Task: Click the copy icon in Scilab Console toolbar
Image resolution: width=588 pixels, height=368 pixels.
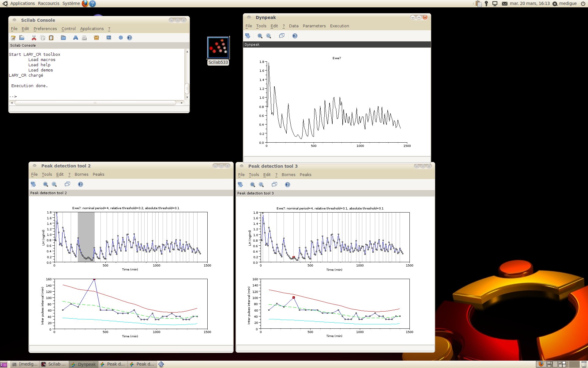Action: 43,38
